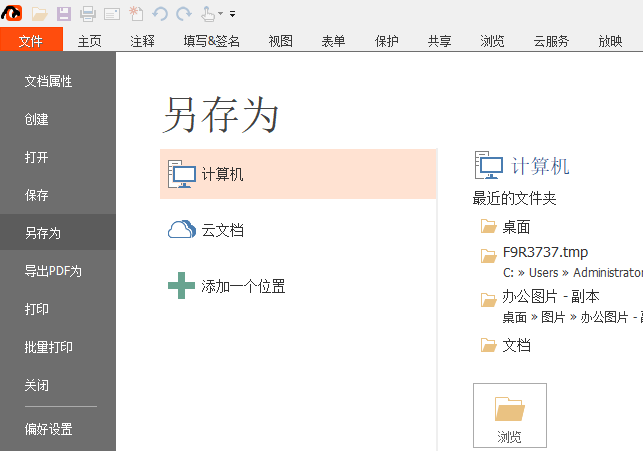The image size is (643, 451).
Task: Open recent folder 办公图片 - 副本
Action: (551, 296)
